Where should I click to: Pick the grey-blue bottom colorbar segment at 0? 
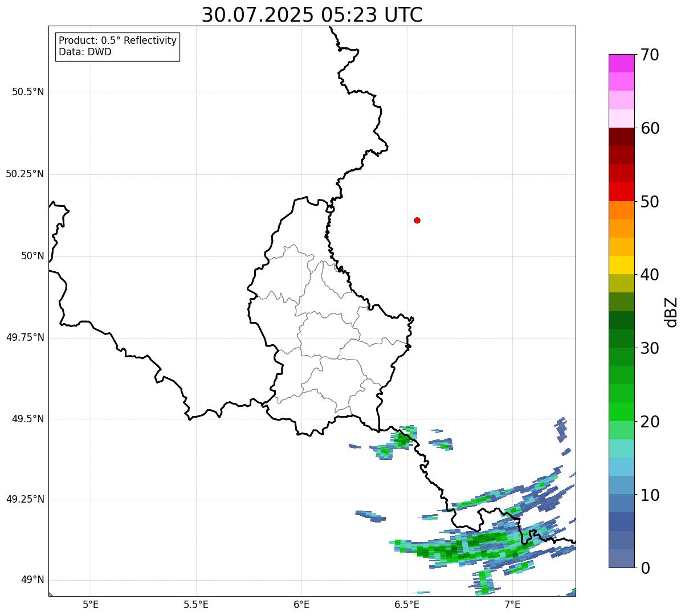pyautogui.click(x=621, y=558)
